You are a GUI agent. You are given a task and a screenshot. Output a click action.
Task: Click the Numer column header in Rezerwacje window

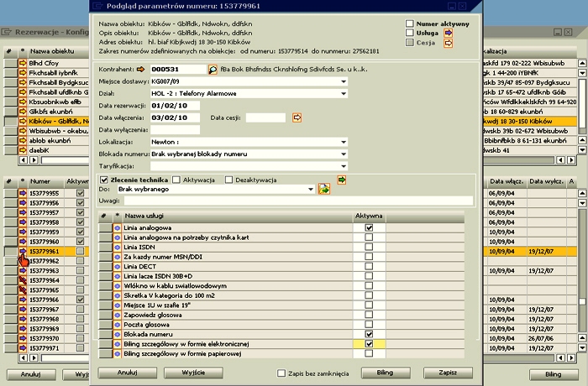pyautogui.click(x=46, y=181)
